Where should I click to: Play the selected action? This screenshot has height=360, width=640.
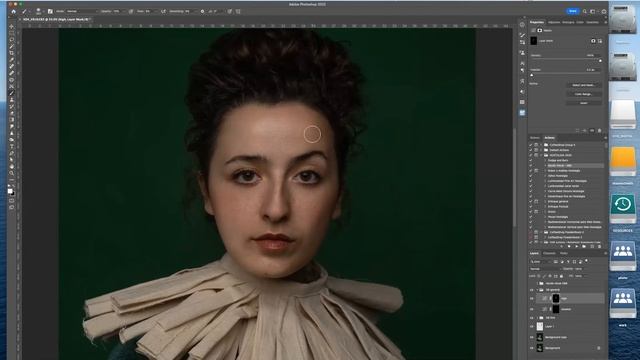coord(576,247)
